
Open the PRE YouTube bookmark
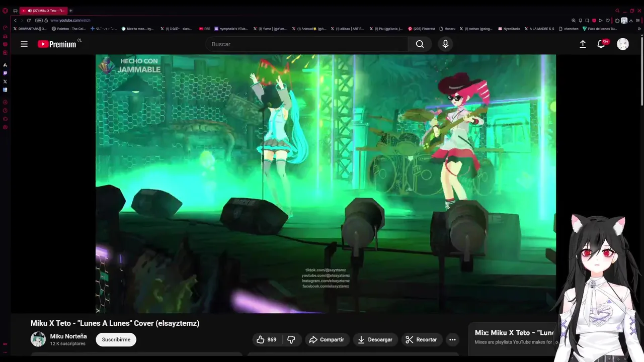point(205,29)
